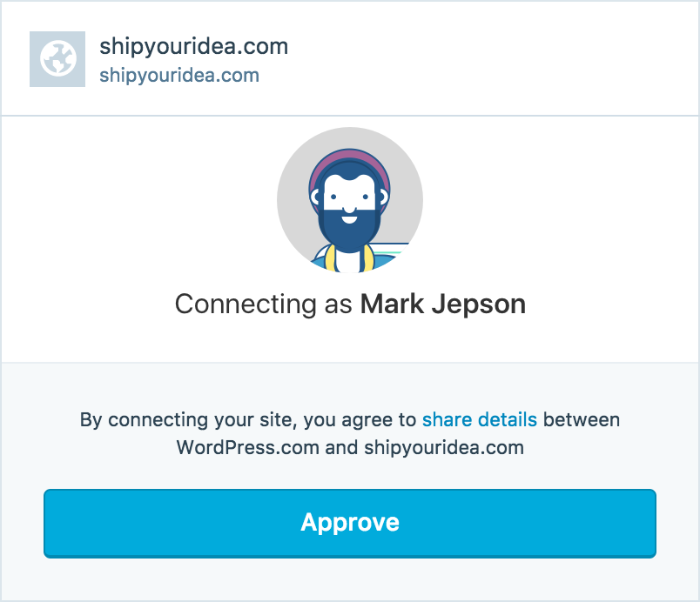This screenshot has height=602, width=700.
Task: Click the bold shipyouridea.com site title
Action: [193, 47]
